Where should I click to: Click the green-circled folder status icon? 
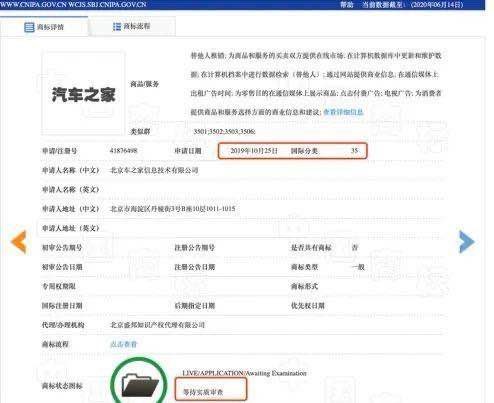[139, 383]
